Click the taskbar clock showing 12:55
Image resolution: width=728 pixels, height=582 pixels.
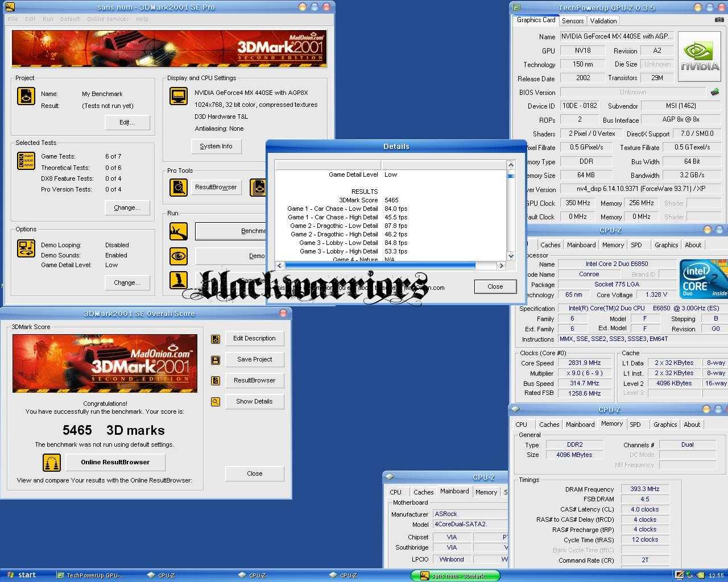tap(716, 576)
